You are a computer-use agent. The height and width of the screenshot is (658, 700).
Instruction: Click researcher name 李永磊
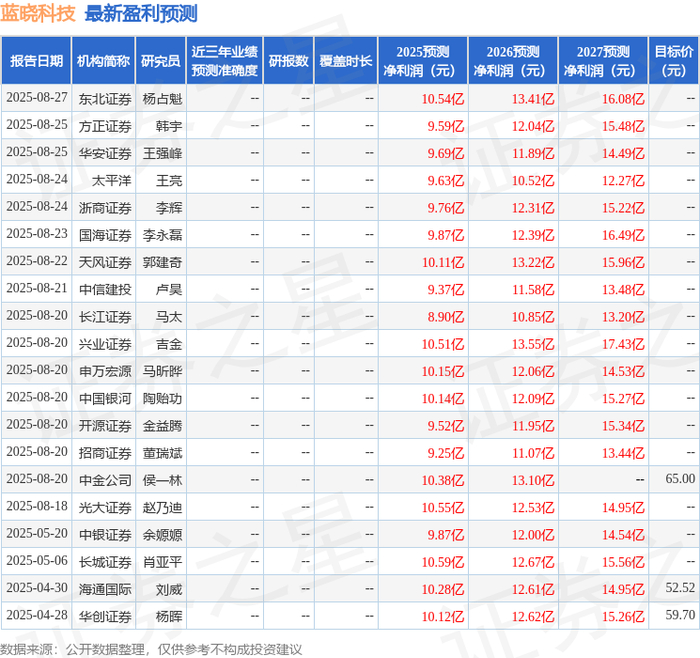click(162, 235)
